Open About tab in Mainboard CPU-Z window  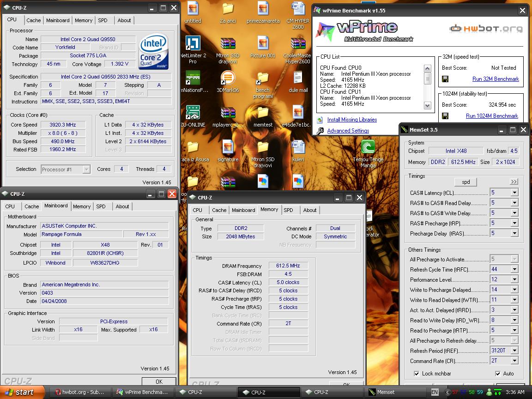(122, 206)
